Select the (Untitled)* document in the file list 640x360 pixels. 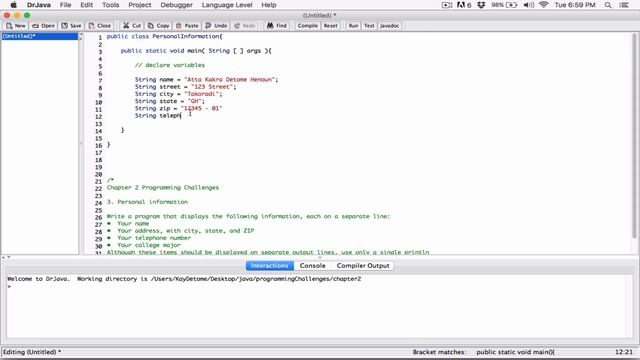coord(39,36)
